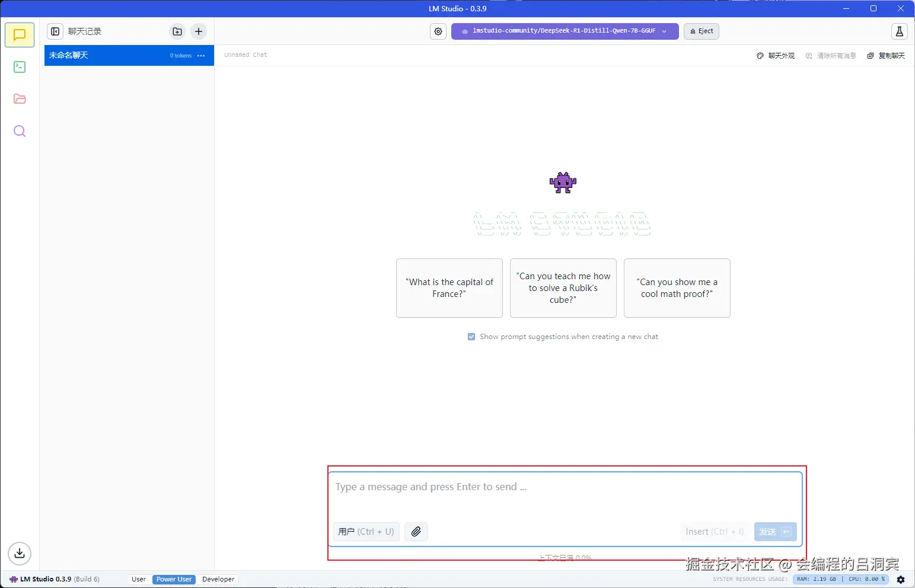This screenshot has width=915, height=588.
Task: Switch to Developer mode
Action: tap(218, 580)
